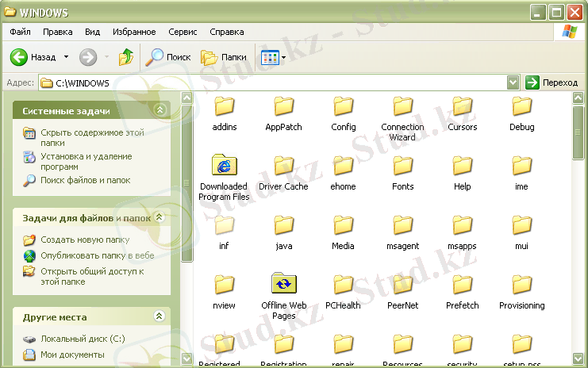
Task: Click the Back navigation arrow icon
Action: click(19, 57)
